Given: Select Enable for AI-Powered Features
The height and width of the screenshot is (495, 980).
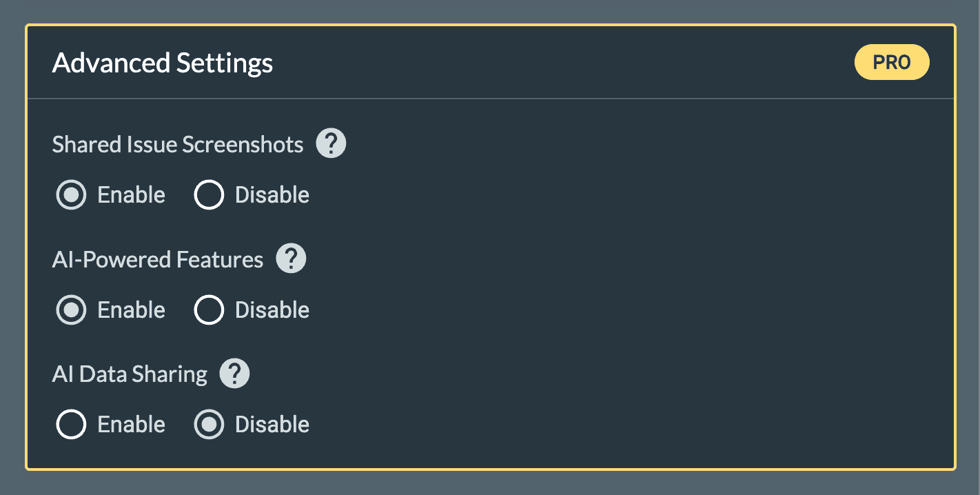Looking at the screenshot, I should click(x=71, y=310).
